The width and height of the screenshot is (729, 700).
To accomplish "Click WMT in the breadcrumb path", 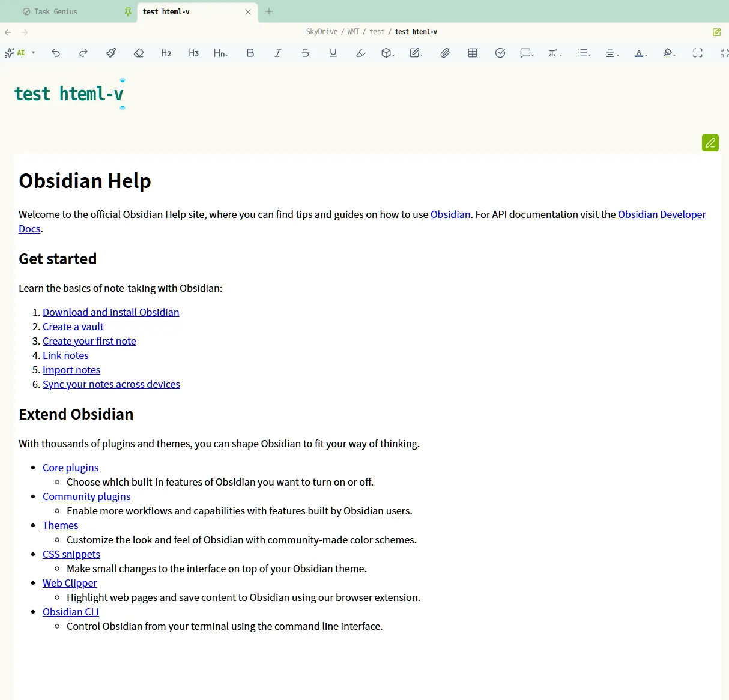I will [353, 32].
